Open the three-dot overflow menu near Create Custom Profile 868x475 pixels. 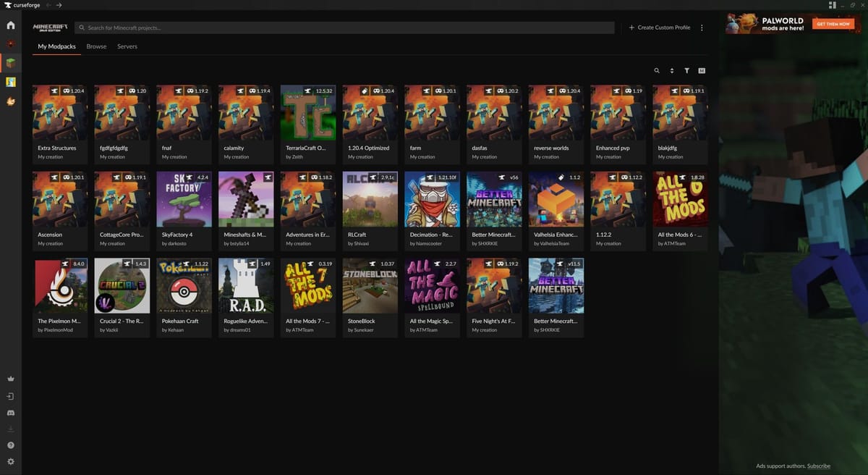pyautogui.click(x=702, y=27)
